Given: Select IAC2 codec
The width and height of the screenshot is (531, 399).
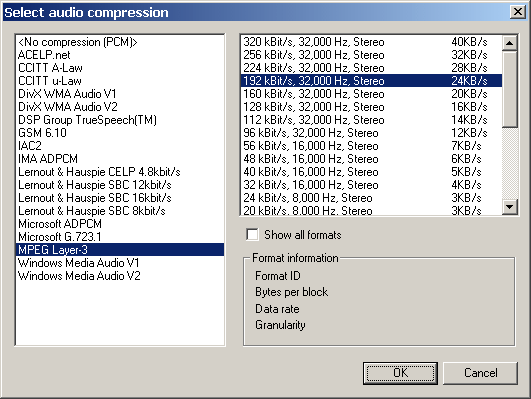Looking at the screenshot, I should tap(120, 146).
